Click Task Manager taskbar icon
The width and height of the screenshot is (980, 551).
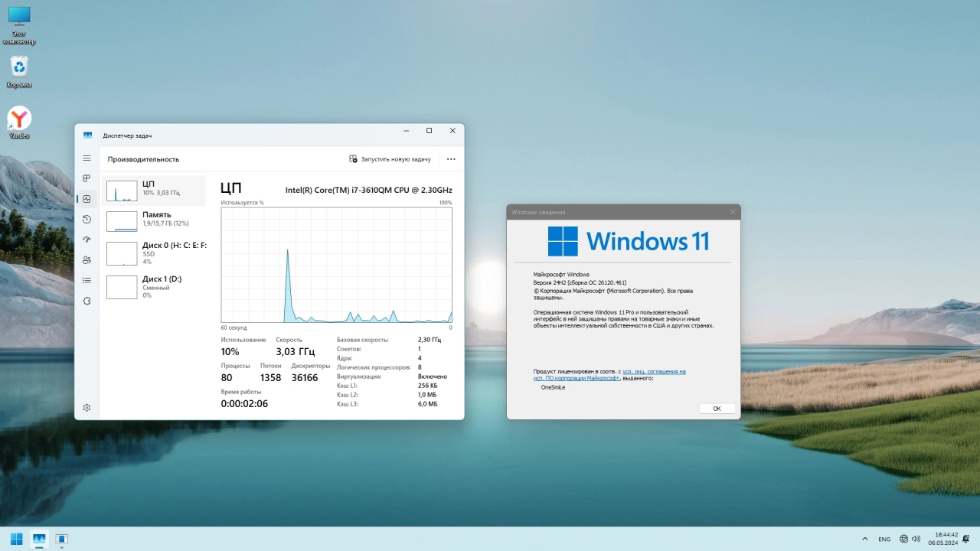pos(39,539)
